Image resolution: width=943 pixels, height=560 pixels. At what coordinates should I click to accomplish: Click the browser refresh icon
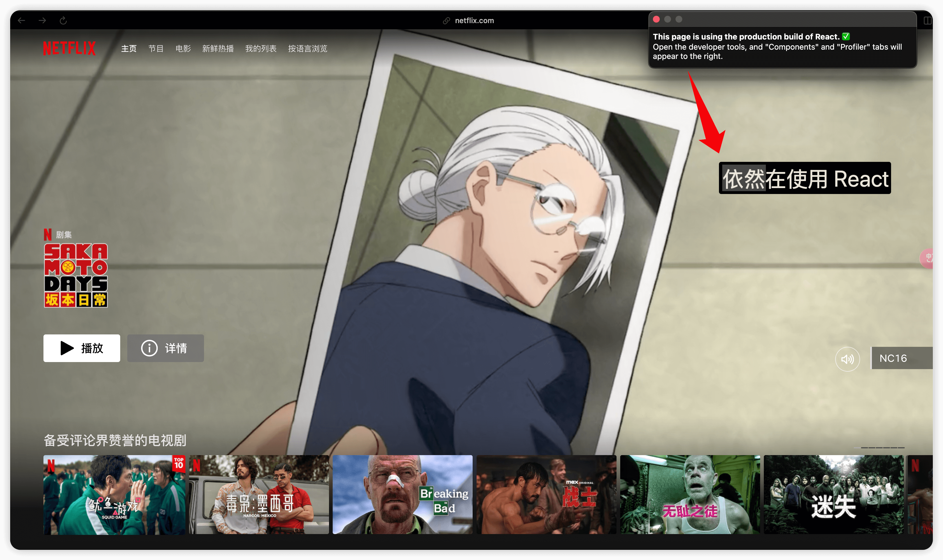(63, 20)
